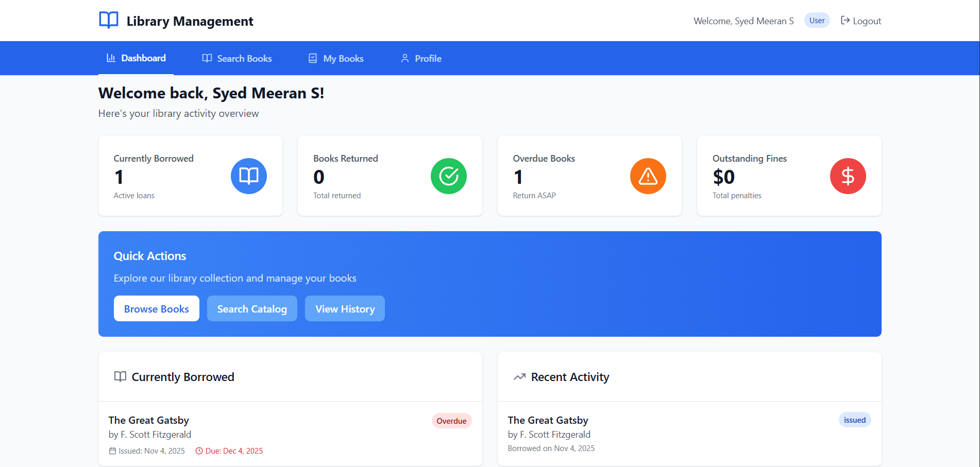Open the Profile tab
The height and width of the screenshot is (467, 980).
point(421,59)
